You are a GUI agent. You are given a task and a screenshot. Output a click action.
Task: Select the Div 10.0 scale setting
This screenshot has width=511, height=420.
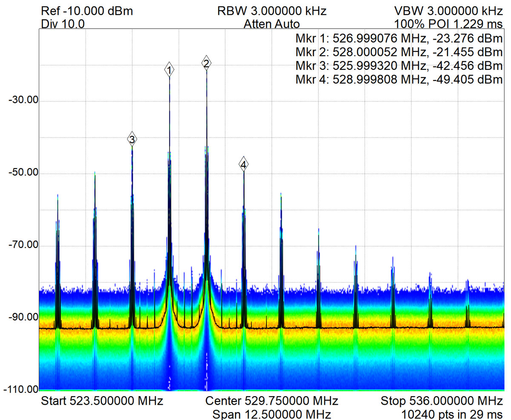click(63, 24)
